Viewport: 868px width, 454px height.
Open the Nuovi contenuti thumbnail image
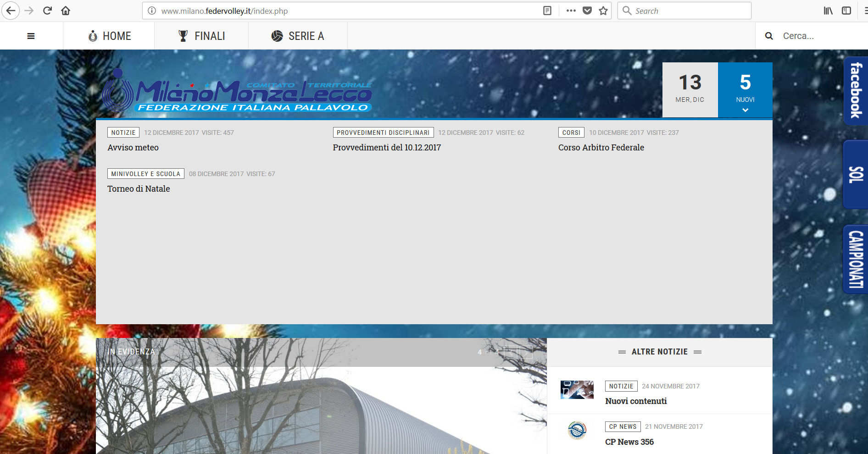pos(577,390)
